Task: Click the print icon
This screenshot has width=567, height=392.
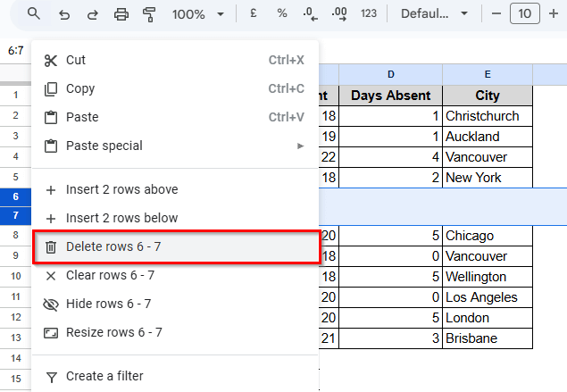Action: click(x=121, y=14)
